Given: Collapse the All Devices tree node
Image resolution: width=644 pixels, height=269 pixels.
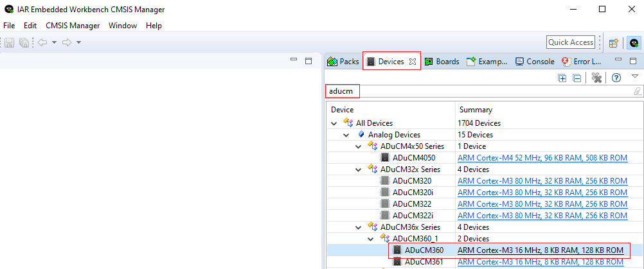Looking at the screenshot, I should tap(334, 123).
